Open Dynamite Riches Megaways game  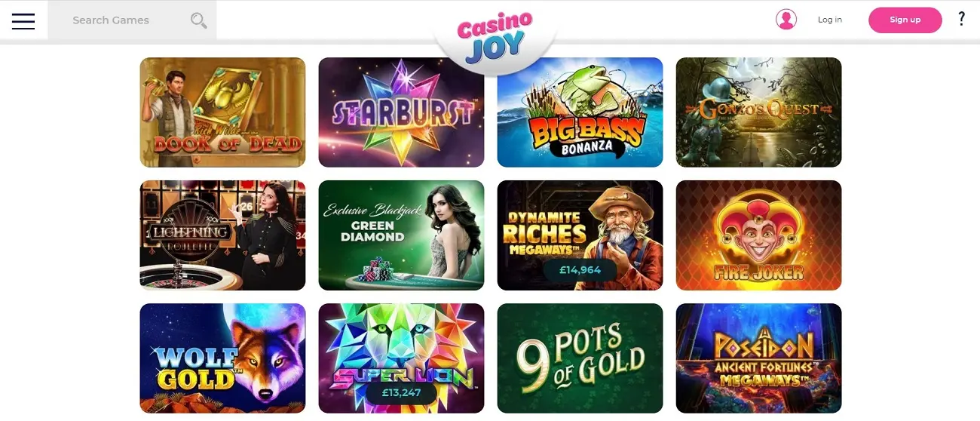(x=580, y=235)
